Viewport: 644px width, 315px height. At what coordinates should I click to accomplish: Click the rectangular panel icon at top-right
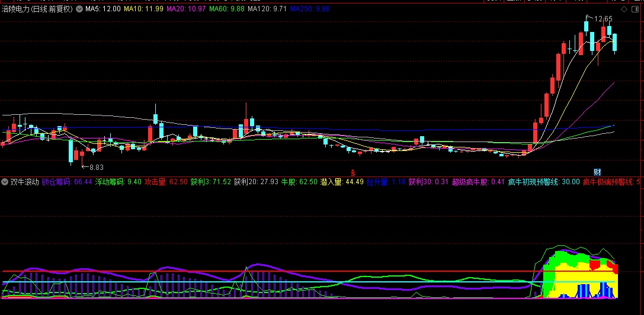tap(635, 9)
